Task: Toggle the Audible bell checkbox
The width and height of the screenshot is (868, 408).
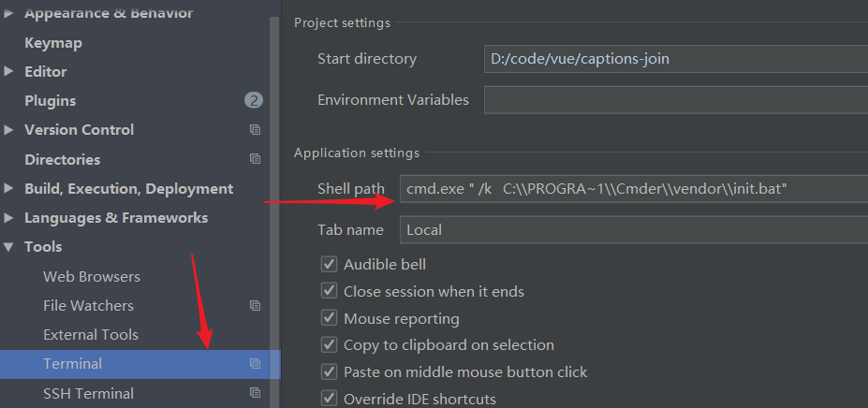Action: click(x=329, y=265)
